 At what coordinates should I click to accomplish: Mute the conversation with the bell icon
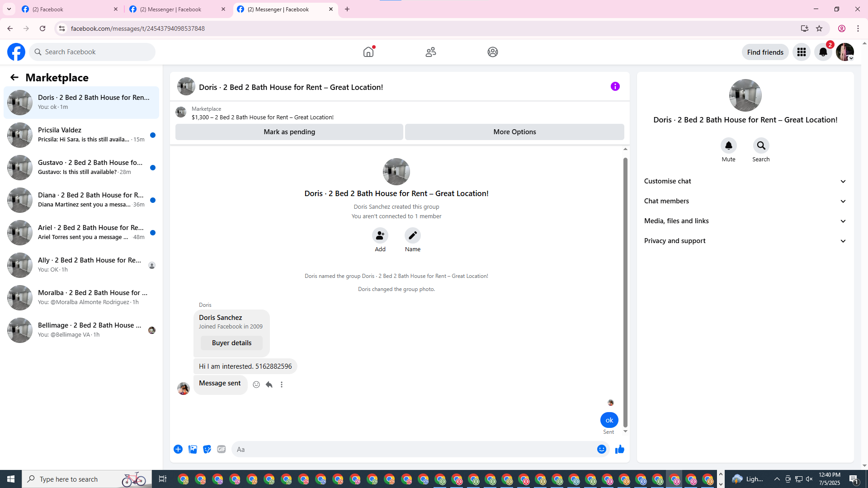tap(728, 145)
